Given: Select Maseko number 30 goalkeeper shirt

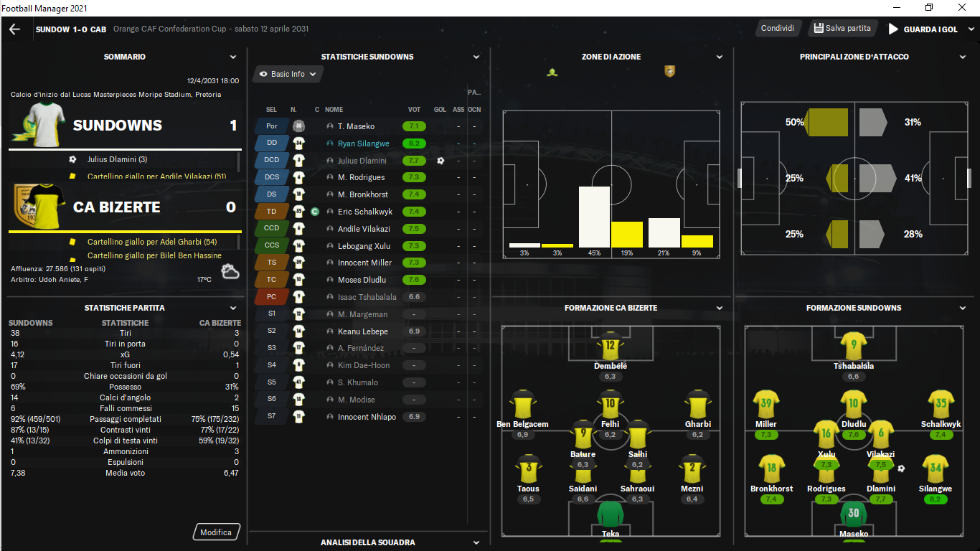Looking at the screenshot, I should coord(854,515).
